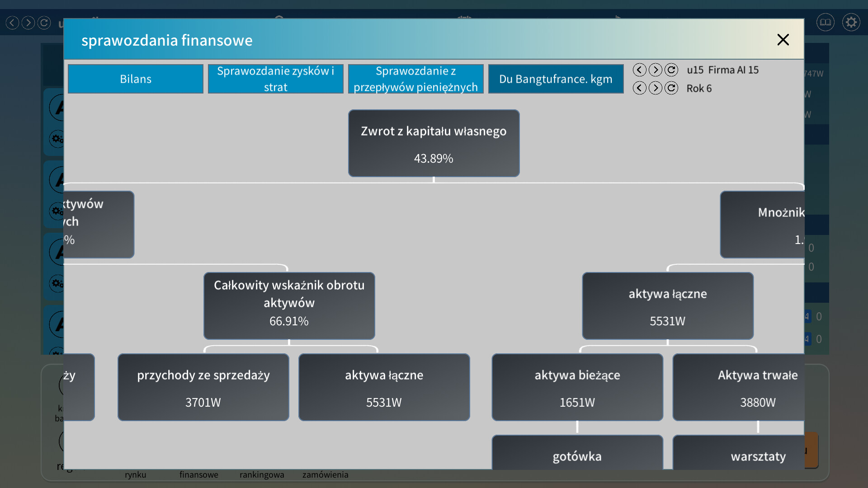This screenshot has height=488, width=868.
Task: Open the manual book icon
Action: pyautogui.click(x=825, y=22)
